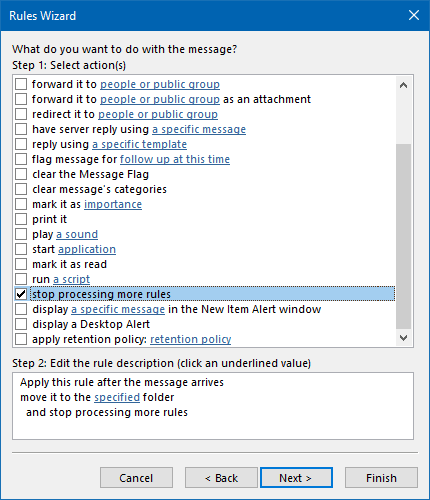This screenshot has height=500, width=430.
Task: Click 'specified' folder link in description
Action: point(117,397)
